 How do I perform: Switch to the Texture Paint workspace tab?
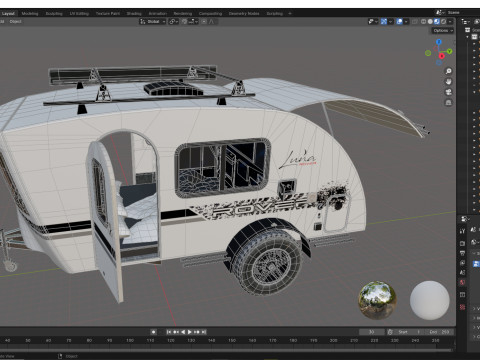pos(108,13)
